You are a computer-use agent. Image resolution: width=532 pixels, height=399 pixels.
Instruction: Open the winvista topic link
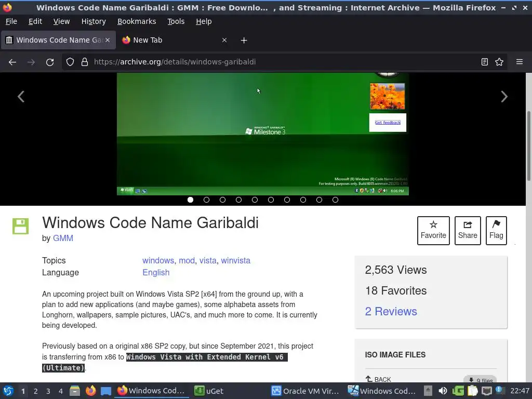235,261
